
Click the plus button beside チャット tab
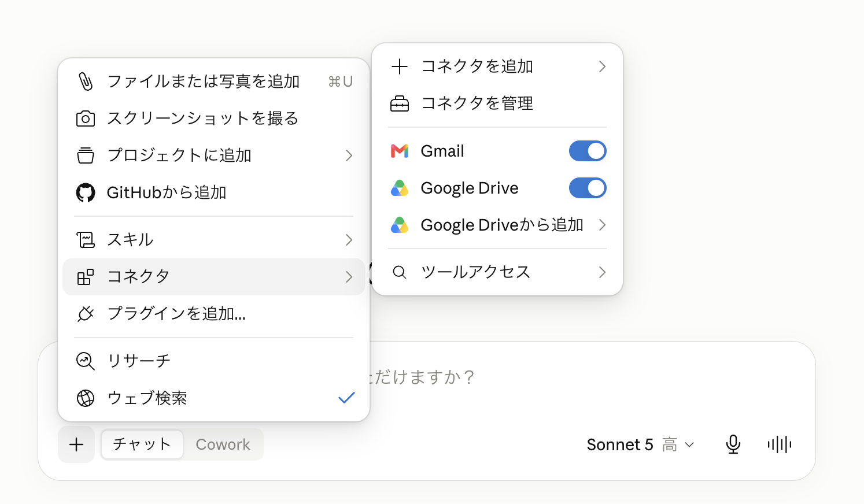click(76, 444)
